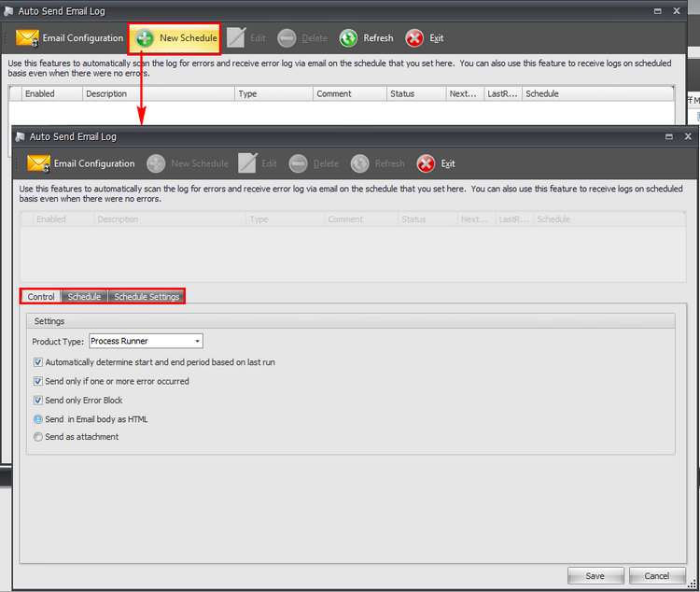Click the green New Schedule plus icon

click(x=145, y=38)
